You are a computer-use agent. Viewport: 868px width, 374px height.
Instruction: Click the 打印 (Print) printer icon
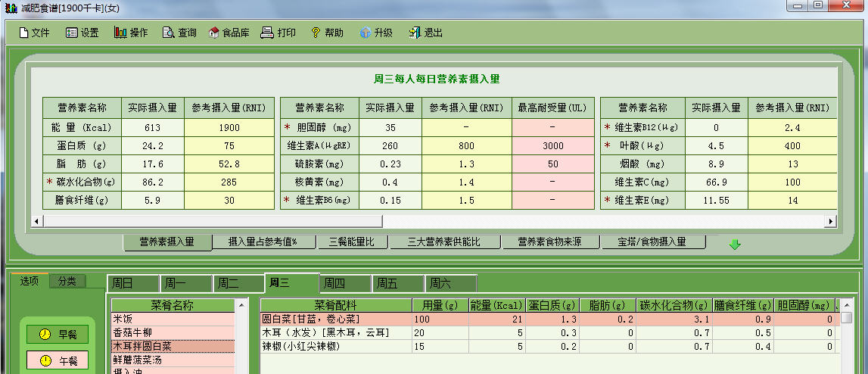[x=266, y=33]
